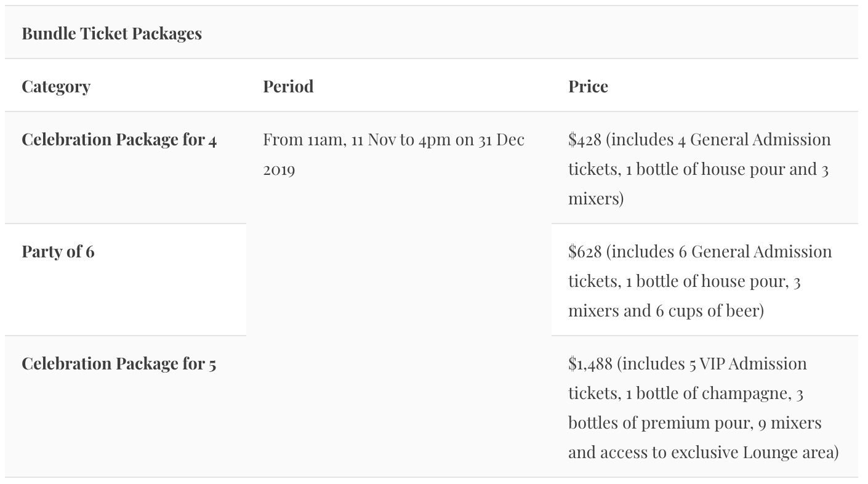The height and width of the screenshot is (484, 868).
Task: Click the 'mixers)' text in first package
Action: click(x=595, y=199)
